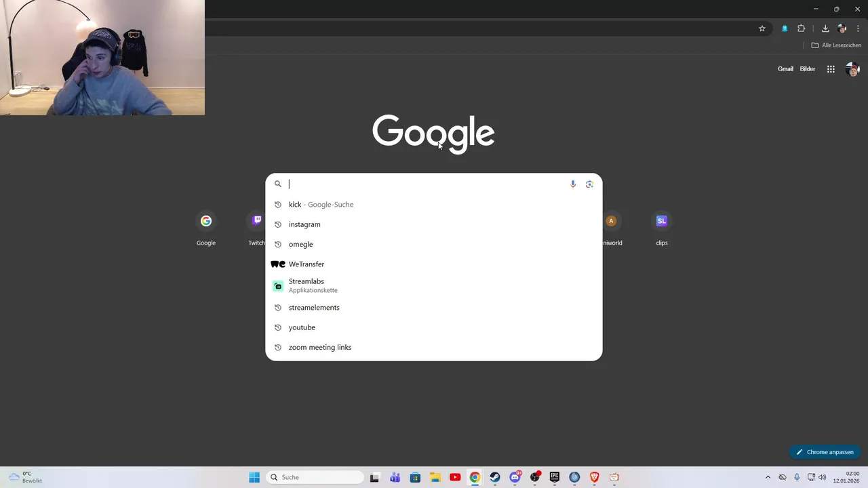Open the Bilder link
This screenshot has height=488, width=868.
tap(807, 69)
